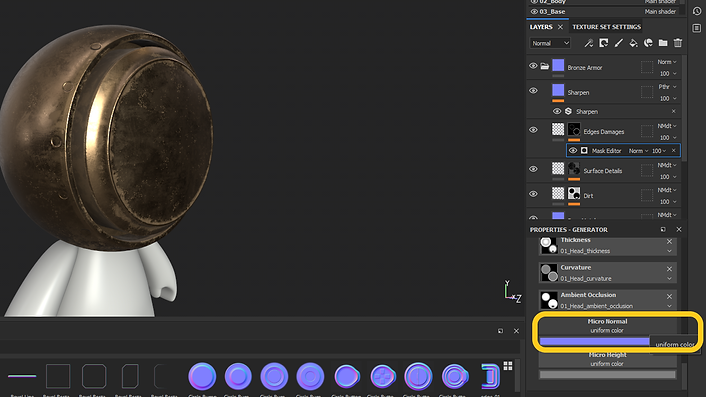The width and height of the screenshot is (706, 397).
Task: Delete the layer with the trash icon
Action: pos(678,43)
